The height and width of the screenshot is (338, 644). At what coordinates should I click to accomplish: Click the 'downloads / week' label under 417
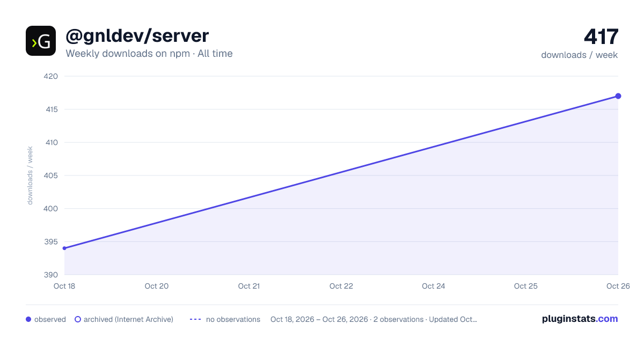(x=580, y=55)
